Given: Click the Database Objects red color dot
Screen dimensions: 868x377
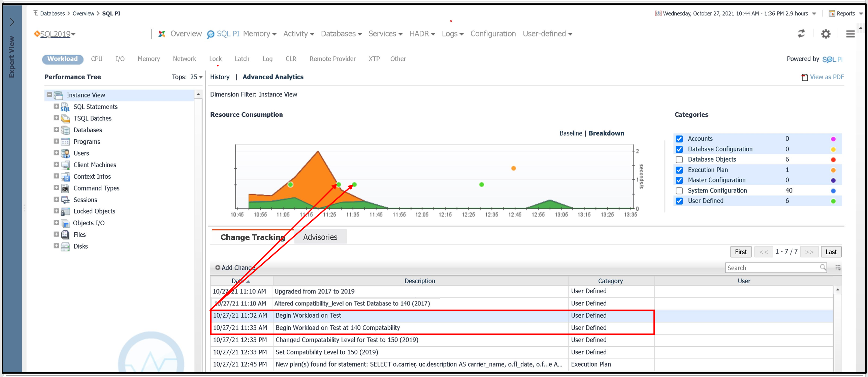Looking at the screenshot, I should coord(833,160).
